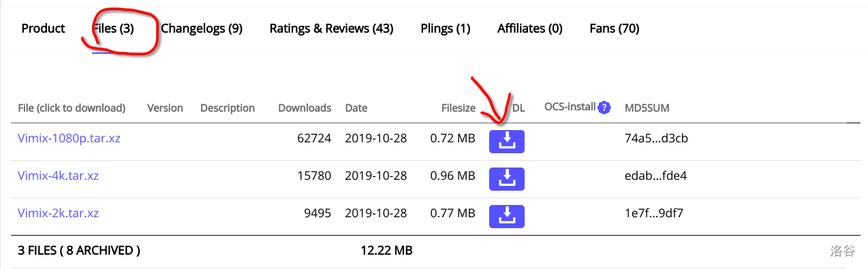Click the download icon for Vimix-4k.tar.xz
This screenshot has height=269, width=868.
coord(506,178)
